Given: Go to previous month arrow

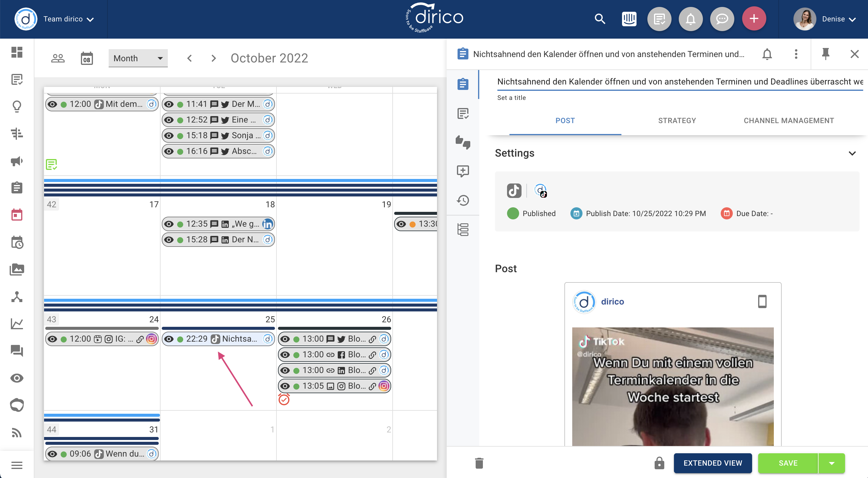Looking at the screenshot, I should 190,58.
